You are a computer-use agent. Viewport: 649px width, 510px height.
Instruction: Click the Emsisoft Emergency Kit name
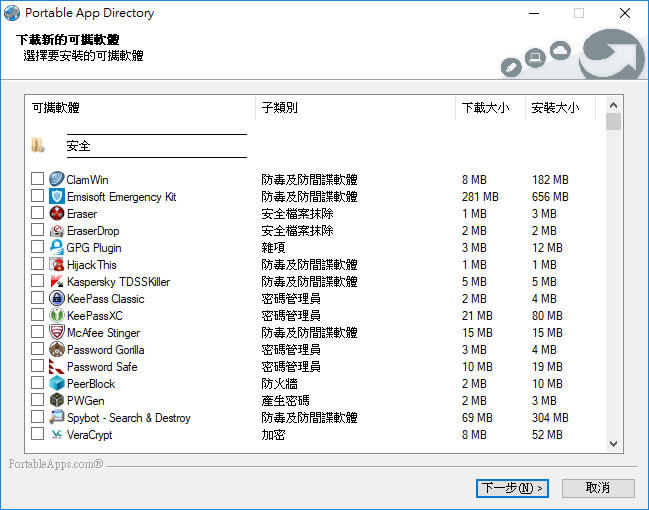tap(122, 197)
